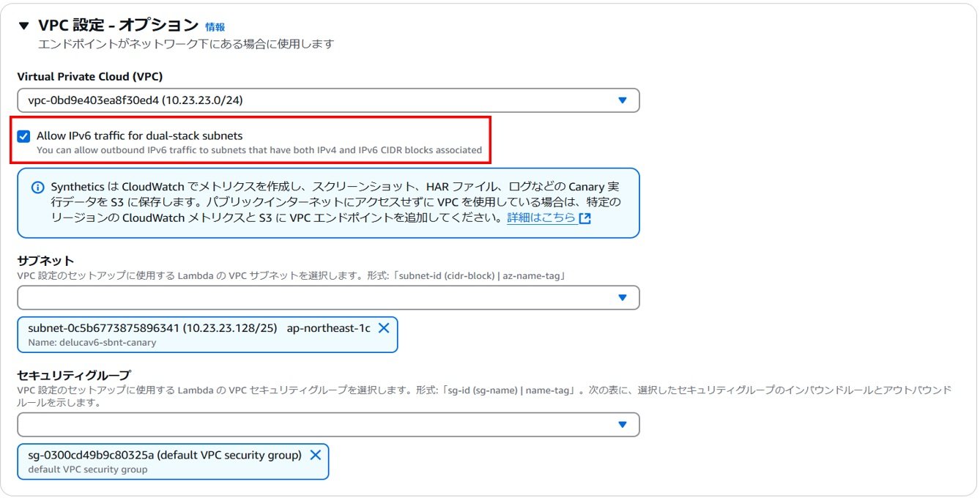
Task: Click the VPC 設定 - オプション heading
Action: tap(118, 26)
